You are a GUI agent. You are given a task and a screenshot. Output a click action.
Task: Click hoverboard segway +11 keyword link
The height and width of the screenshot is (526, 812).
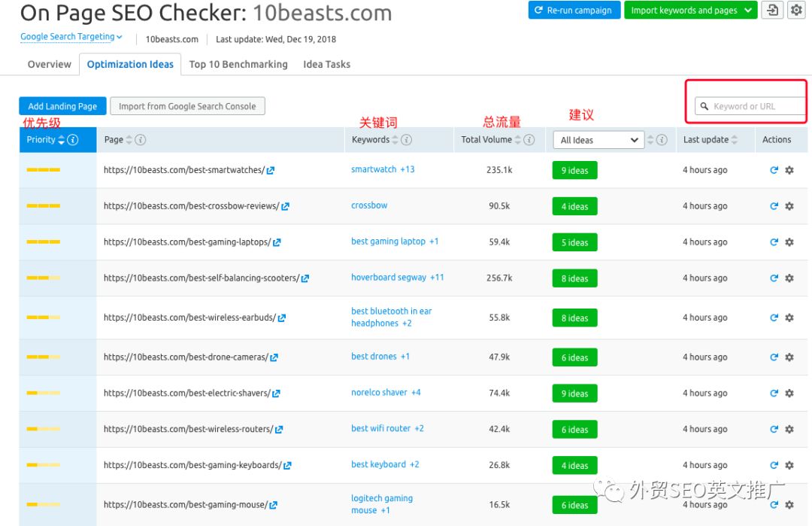pyautogui.click(x=397, y=277)
